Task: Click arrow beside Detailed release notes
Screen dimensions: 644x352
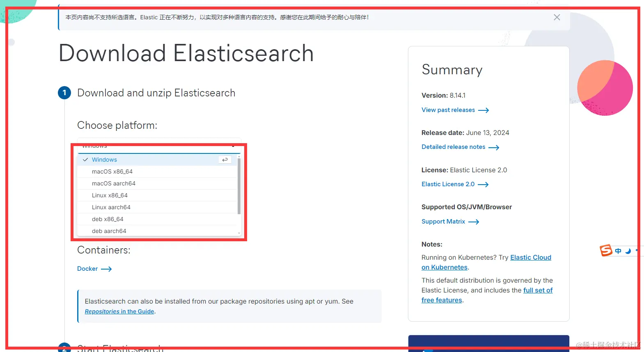Action: 494,147
